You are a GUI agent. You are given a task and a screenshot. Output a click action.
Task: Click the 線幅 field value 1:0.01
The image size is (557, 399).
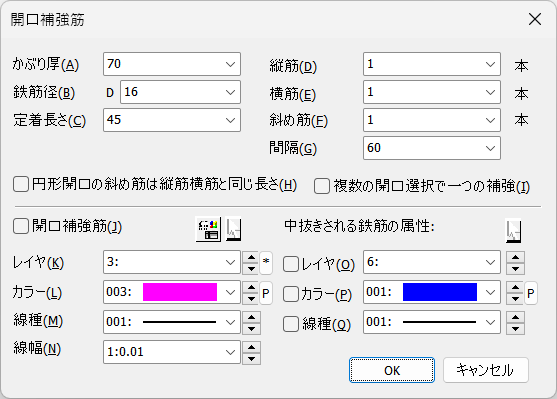pyautogui.click(x=125, y=352)
